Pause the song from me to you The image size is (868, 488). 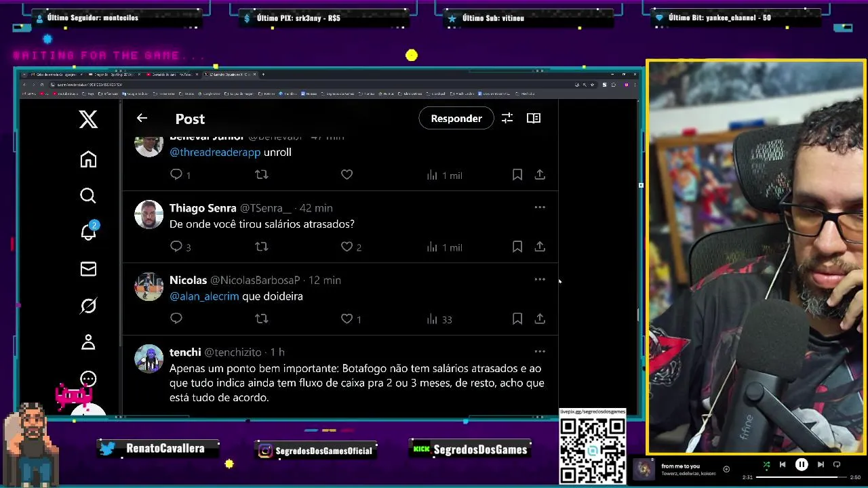(x=802, y=465)
